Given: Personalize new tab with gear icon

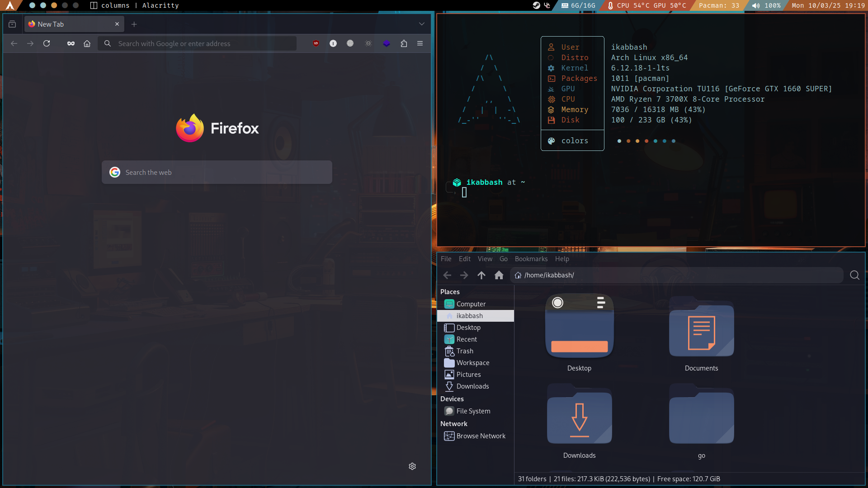Looking at the screenshot, I should (412, 466).
